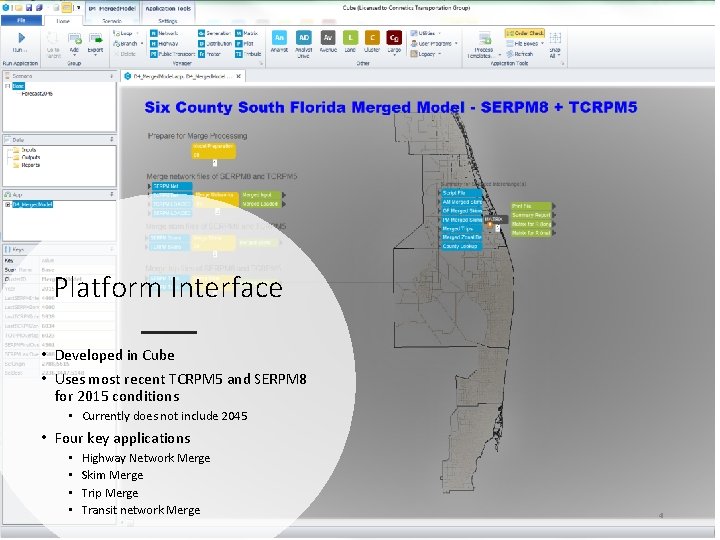The image size is (720, 540).
Task: Open the Show All dropdown
Action: coord(555,44)
